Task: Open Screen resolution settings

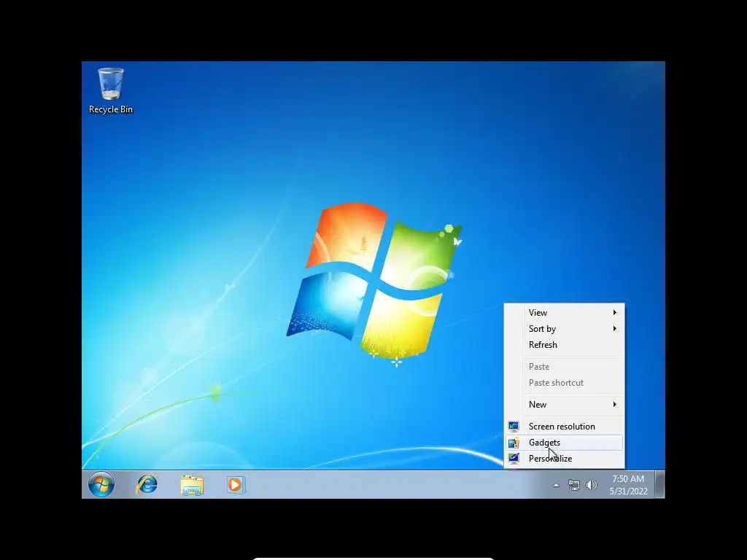Action: click(x=565, y=427)
